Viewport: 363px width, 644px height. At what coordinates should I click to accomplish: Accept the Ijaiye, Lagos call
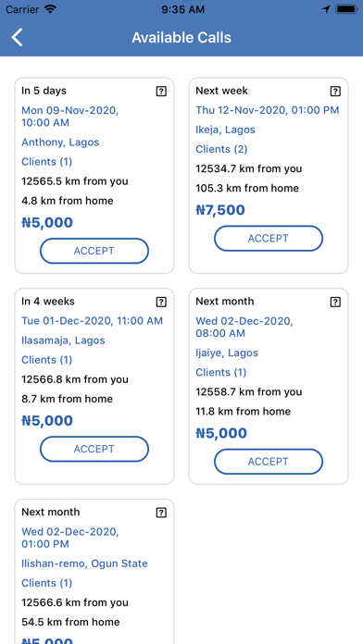269,462
